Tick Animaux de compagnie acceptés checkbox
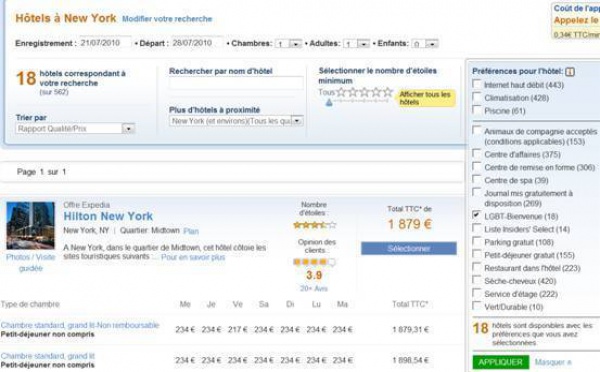The height and width of the screenshot is (372, 600). (x=477, y=131)
